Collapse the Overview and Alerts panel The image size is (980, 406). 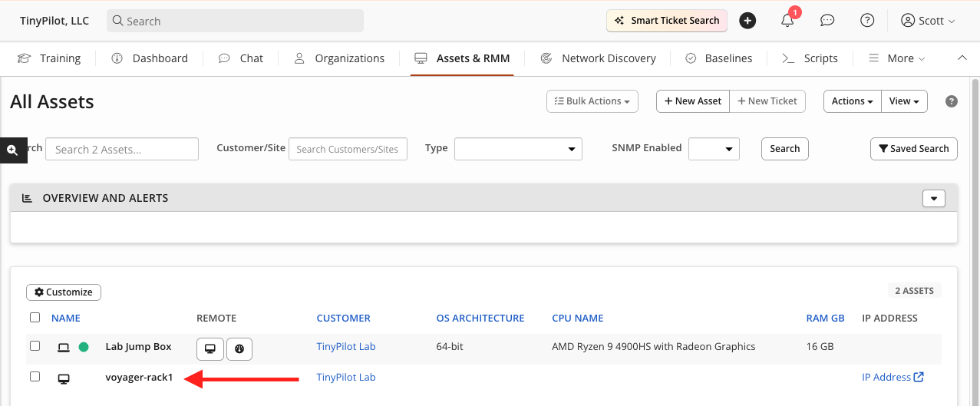coord(933,198)
